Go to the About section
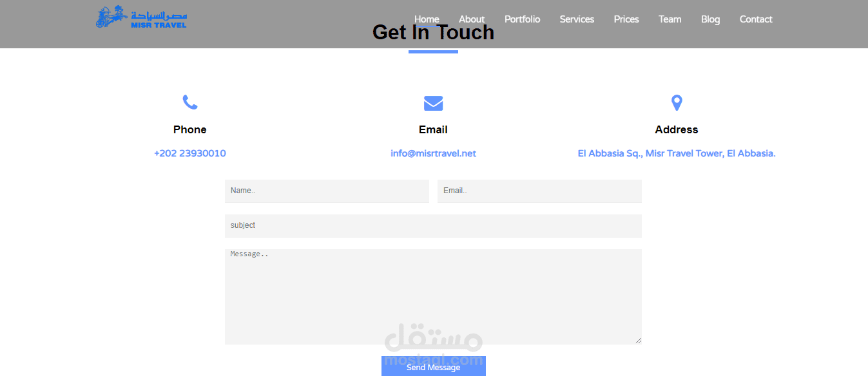 pos(472,19)
